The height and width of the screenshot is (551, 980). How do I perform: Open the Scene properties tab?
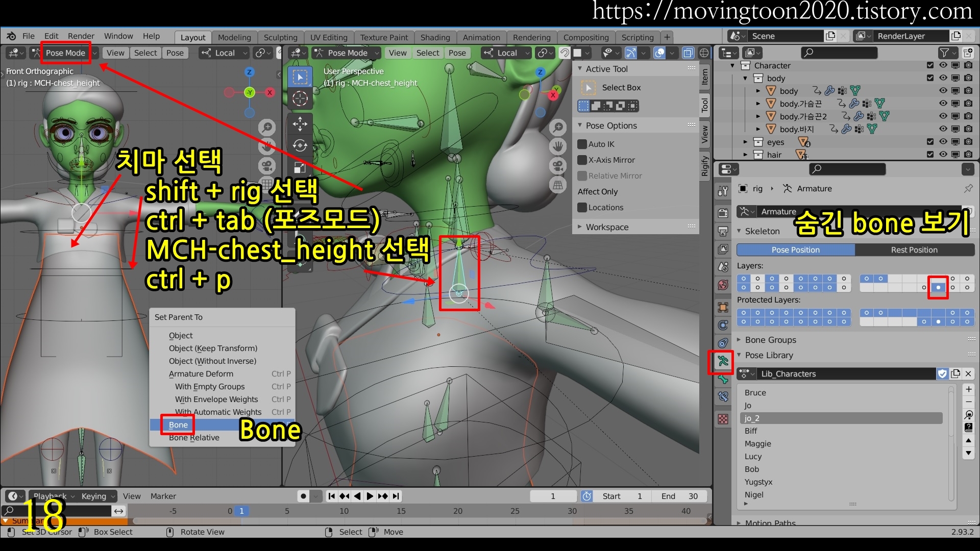723,267
